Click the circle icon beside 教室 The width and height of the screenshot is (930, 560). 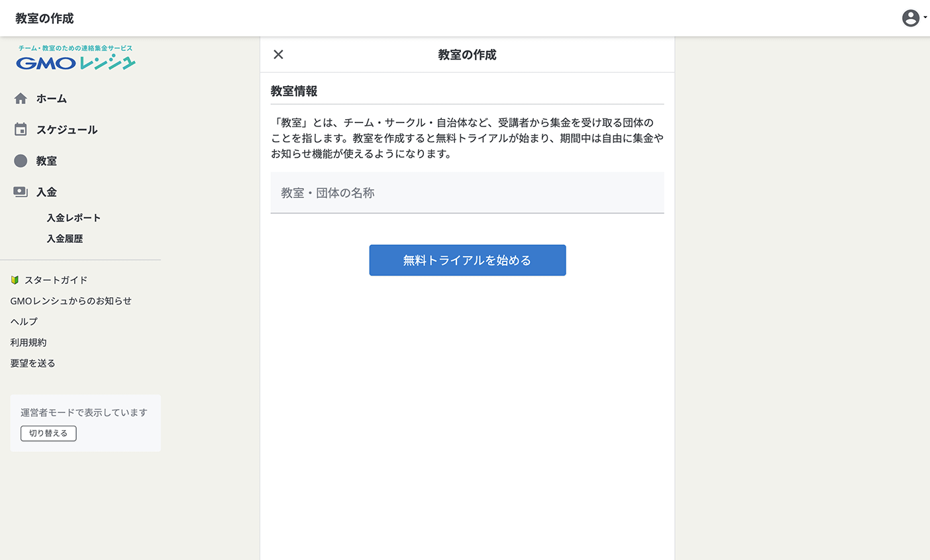click(21, 161)
